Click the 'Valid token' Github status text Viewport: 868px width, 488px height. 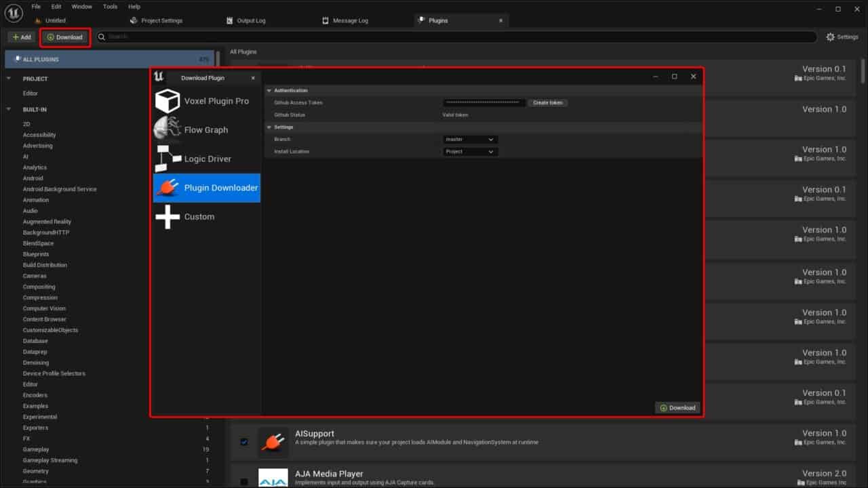(x=456, y=115)
